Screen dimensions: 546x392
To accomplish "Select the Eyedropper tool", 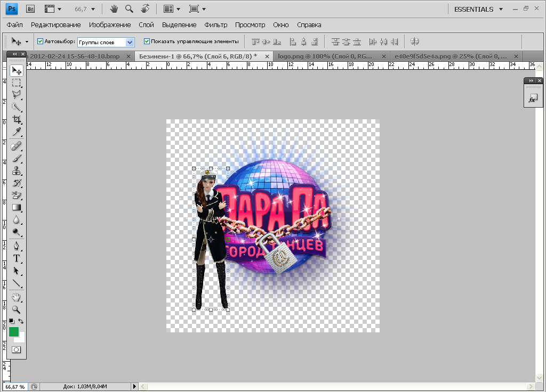I will coord(17,132).
